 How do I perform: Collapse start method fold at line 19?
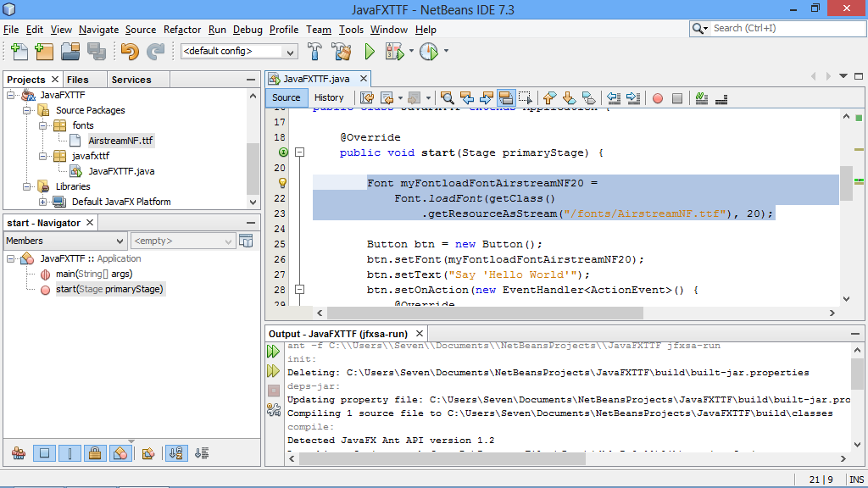tap(299, 152)
